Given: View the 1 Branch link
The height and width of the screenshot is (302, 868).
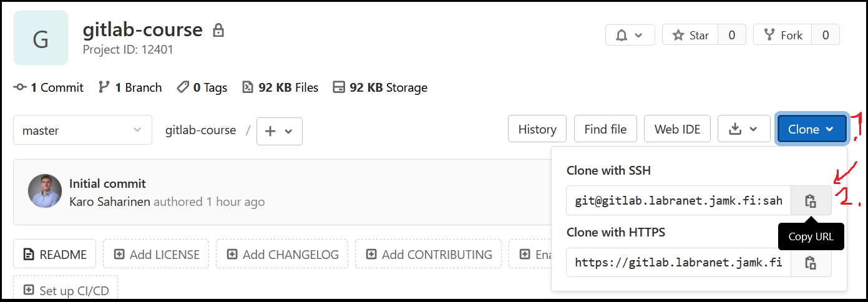Looking at the screenshot, I should point(130,87).
